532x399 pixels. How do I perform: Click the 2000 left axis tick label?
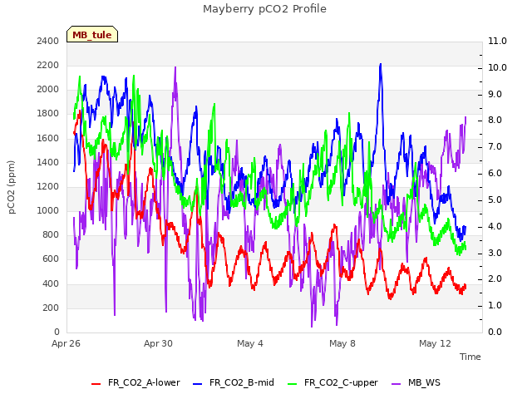pyautogui.click(x=48, y=90)
